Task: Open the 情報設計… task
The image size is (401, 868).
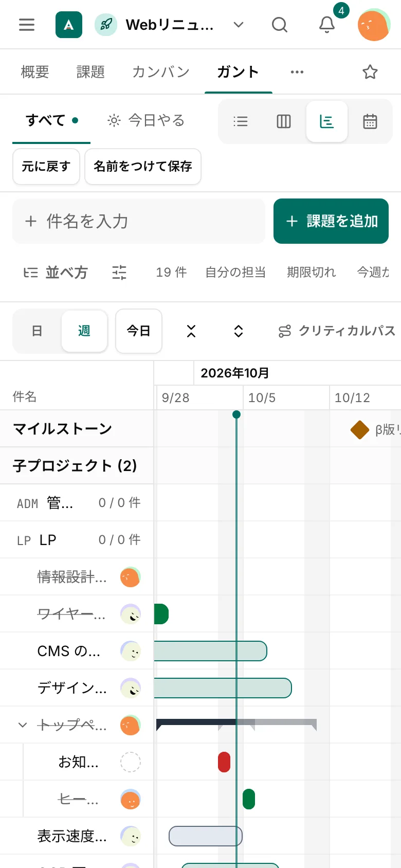Action: pyautogui.click(x=72, y=577)
